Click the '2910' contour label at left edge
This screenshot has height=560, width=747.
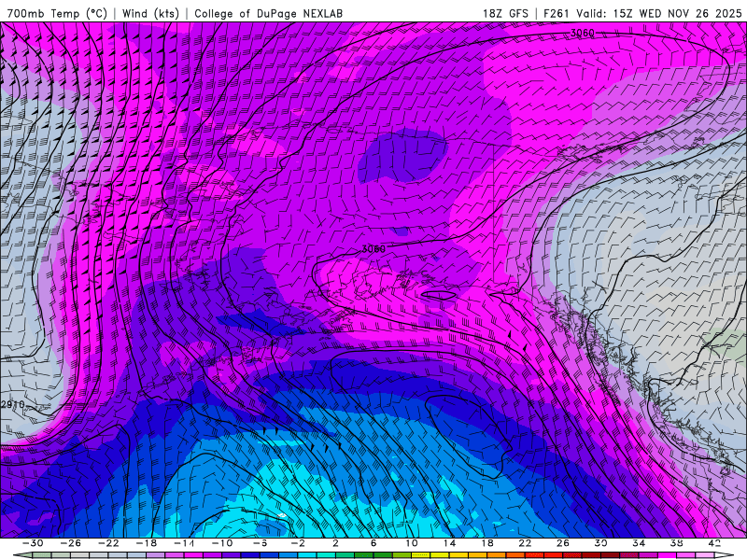point(12,404)
